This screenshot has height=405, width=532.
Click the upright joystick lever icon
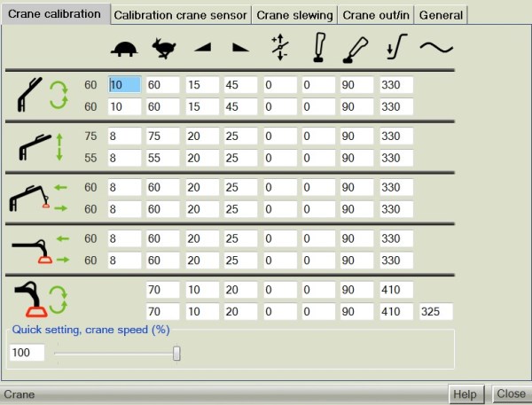(318, 50)
